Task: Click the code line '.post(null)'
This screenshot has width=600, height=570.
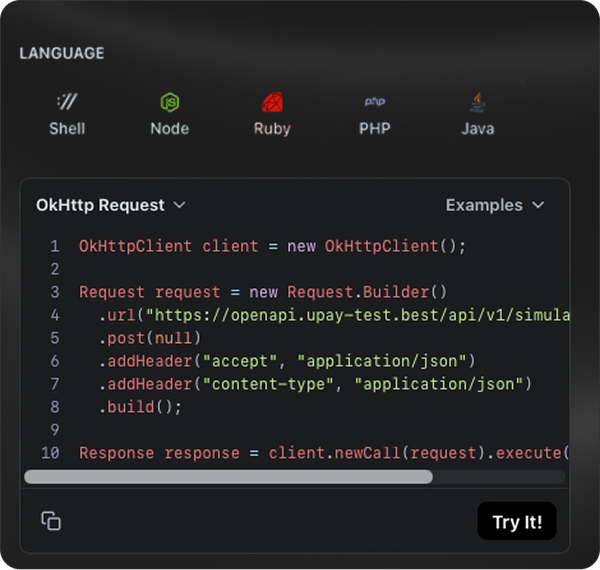Action: click(x=150, y=338)
